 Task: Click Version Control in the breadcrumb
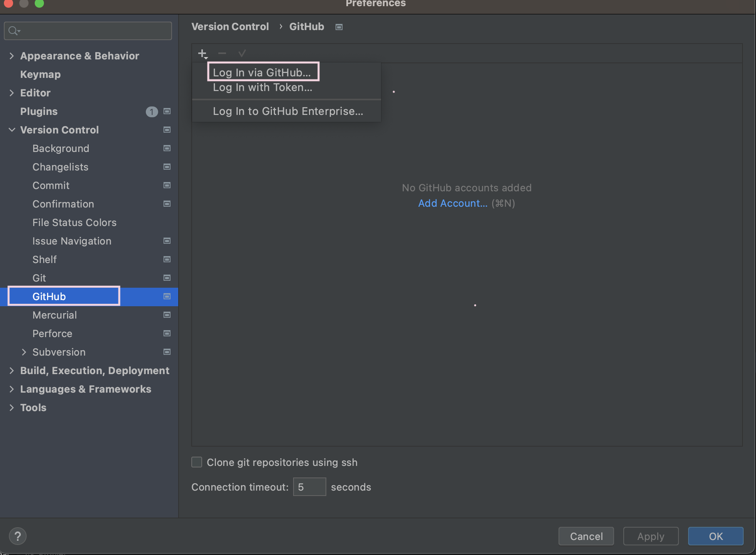(x=230, y=27)
